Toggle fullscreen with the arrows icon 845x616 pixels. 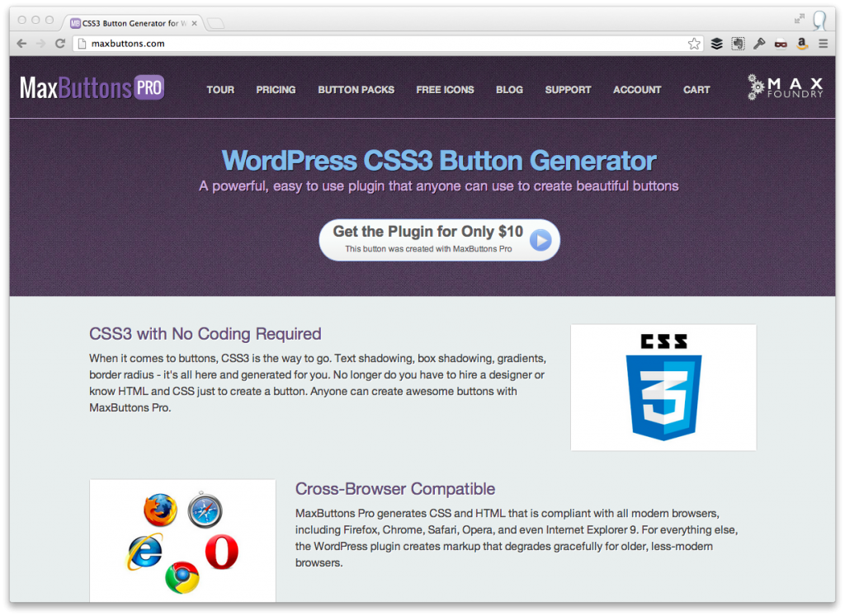click(x=799, y=19)
